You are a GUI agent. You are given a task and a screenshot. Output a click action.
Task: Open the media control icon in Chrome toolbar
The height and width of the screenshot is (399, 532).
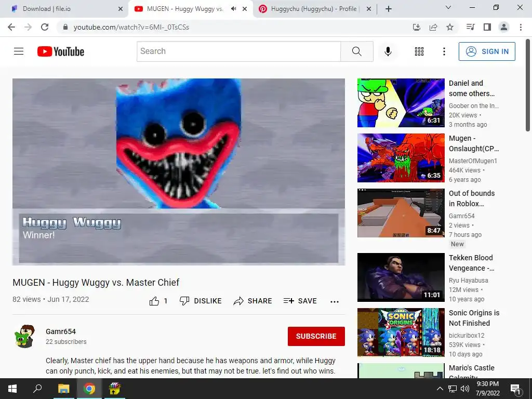(470, 27)
